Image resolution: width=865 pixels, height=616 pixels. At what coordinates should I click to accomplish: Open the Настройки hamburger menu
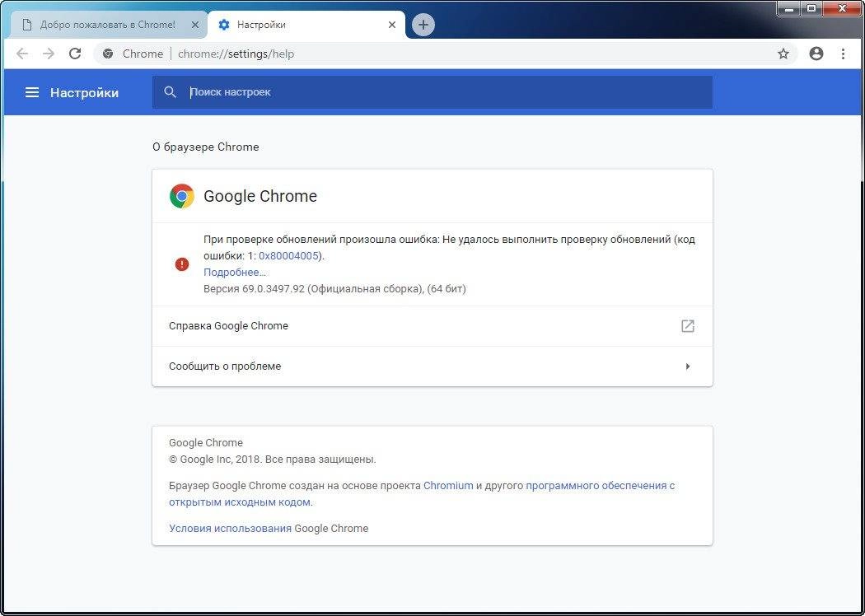(32, 93)
